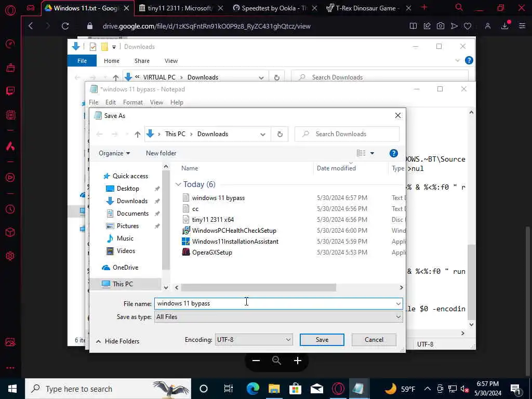Open the Microsoft Store taskbar icon

(x=295, y=389)
